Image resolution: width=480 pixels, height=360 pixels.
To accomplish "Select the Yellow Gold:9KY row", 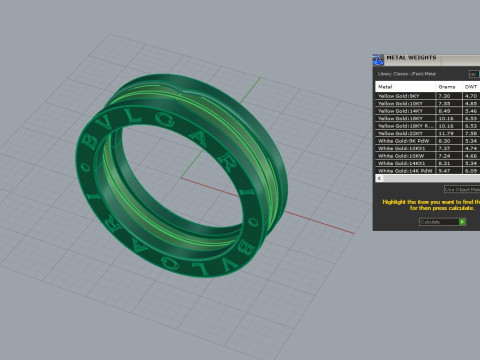I will [428, 96].
